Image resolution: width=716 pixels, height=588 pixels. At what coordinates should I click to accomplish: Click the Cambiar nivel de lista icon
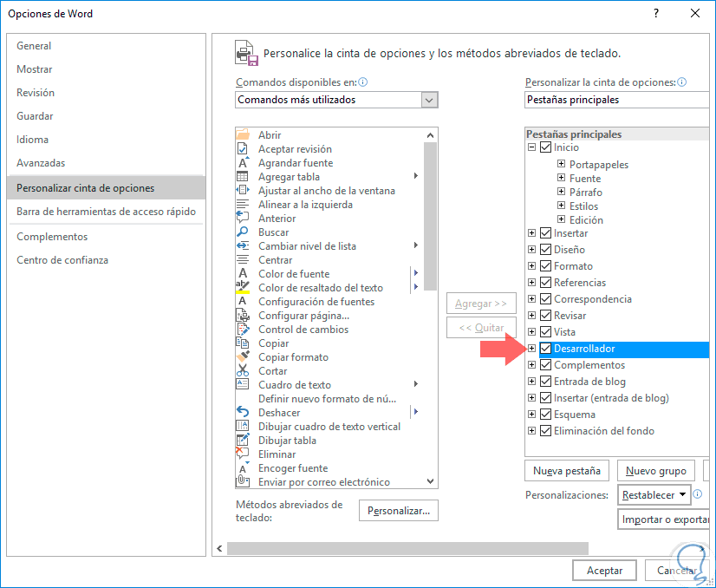243,245
